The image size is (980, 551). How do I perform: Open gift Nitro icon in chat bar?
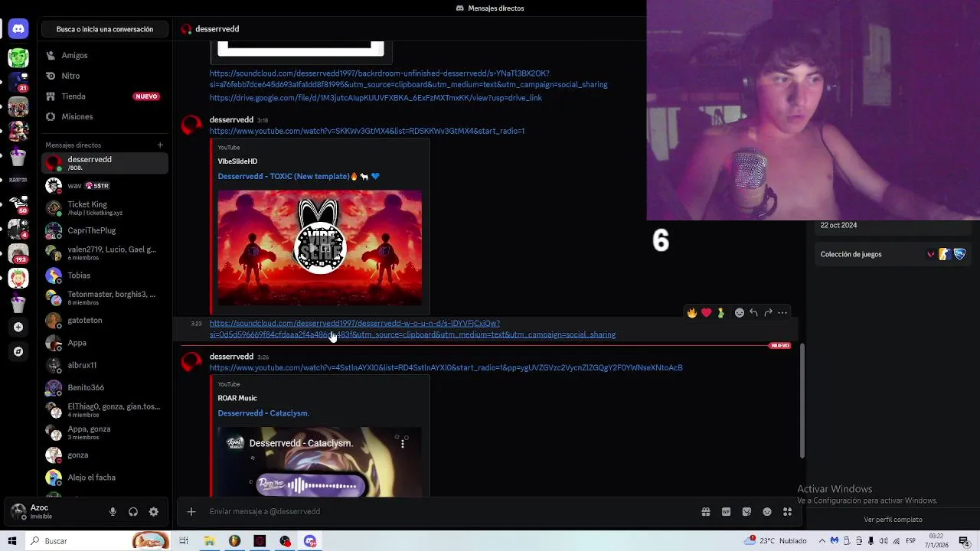(706, 512)
